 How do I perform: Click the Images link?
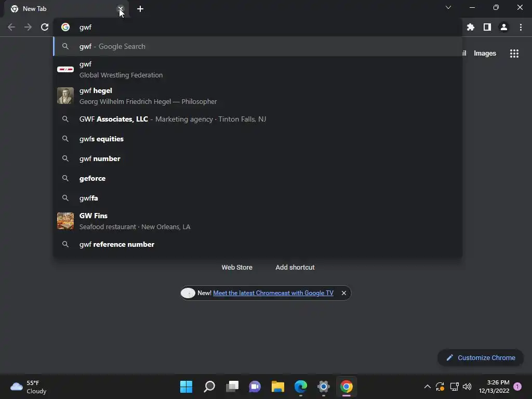pyautogui.click(x=485, y=54)
